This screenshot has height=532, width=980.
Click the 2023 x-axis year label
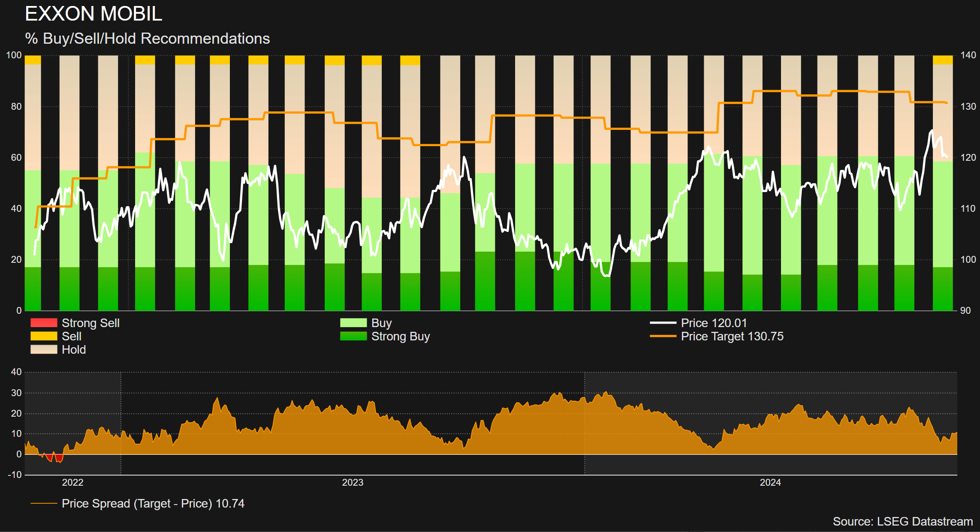[353, 482]
